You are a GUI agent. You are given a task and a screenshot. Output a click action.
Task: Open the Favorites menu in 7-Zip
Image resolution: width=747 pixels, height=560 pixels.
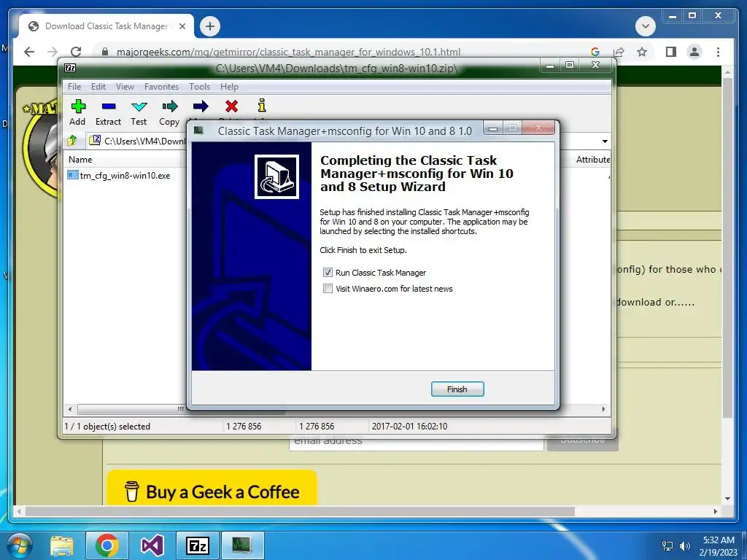(161, 87)
